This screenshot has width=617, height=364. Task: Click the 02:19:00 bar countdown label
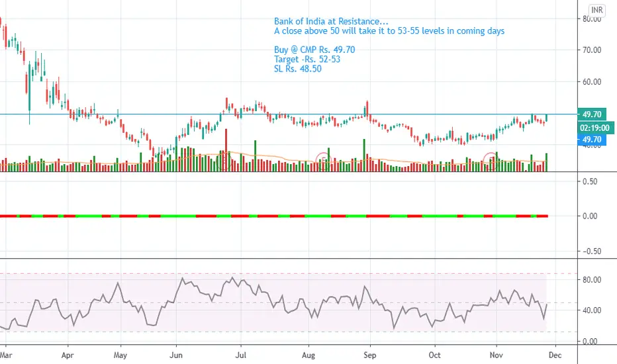click(594, 128)
